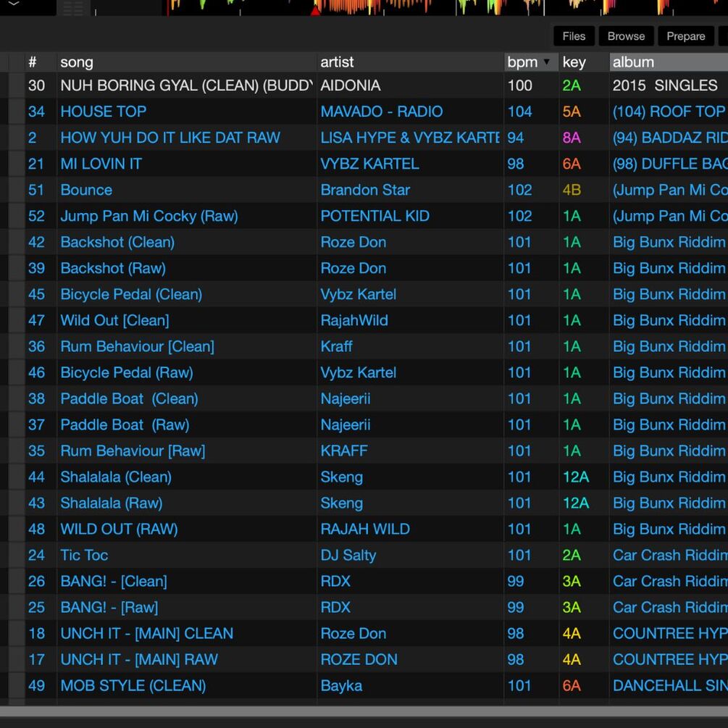Select HOW YUH DO IT LIKE DAT RAW

tap(170, 138)
